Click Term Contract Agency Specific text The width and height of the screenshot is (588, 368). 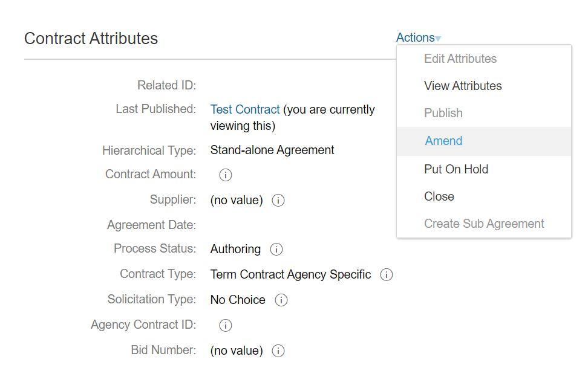pos(290,274)
